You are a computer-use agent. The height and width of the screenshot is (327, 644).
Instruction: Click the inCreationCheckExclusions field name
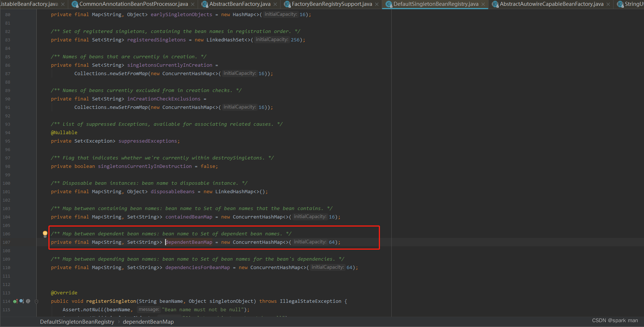click(164, 99)
